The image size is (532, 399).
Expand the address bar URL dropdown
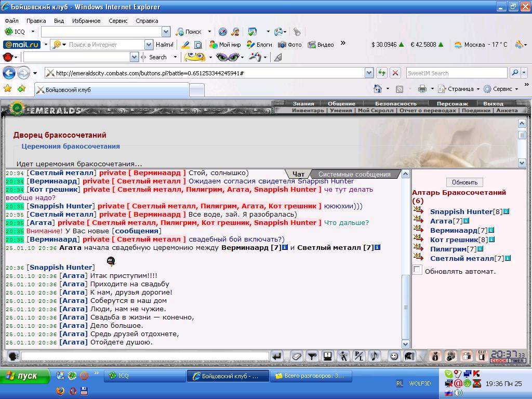[369, 73]
